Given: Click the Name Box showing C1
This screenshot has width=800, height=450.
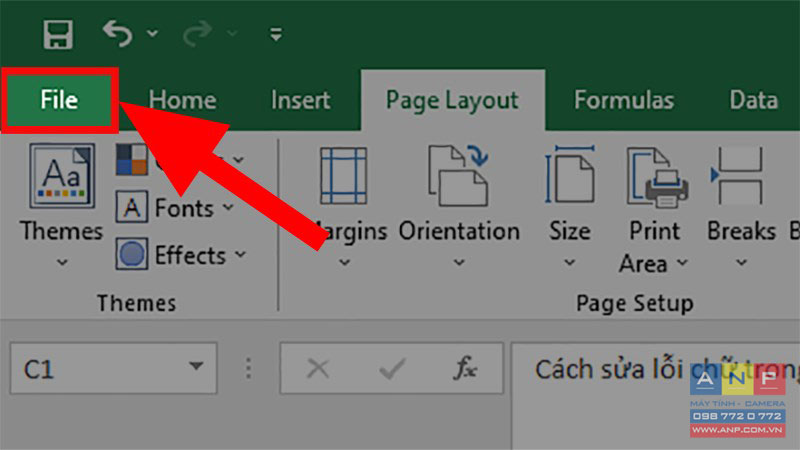Looking at the screenshot, I should [113, 368].
